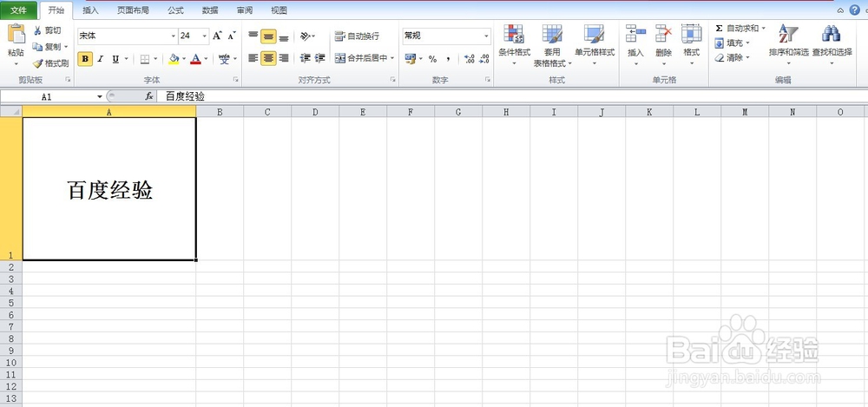Apply the yellow fill color bucket
Viewport: 868px width, 407px height.
174,59
